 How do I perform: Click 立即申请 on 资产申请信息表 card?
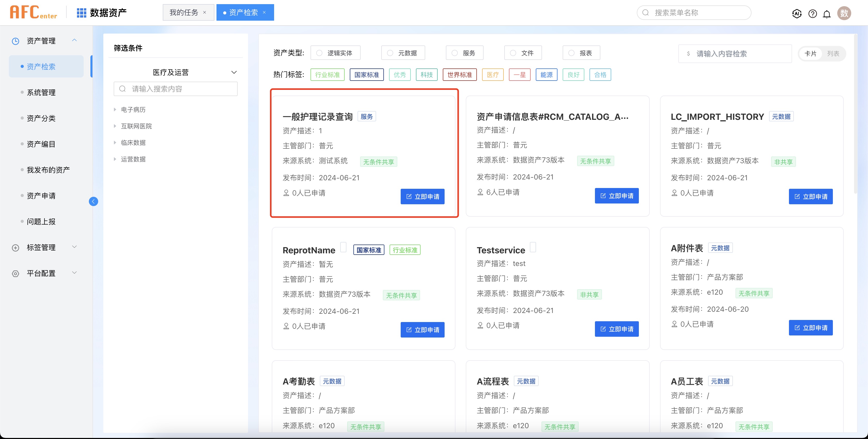point(617,196)
